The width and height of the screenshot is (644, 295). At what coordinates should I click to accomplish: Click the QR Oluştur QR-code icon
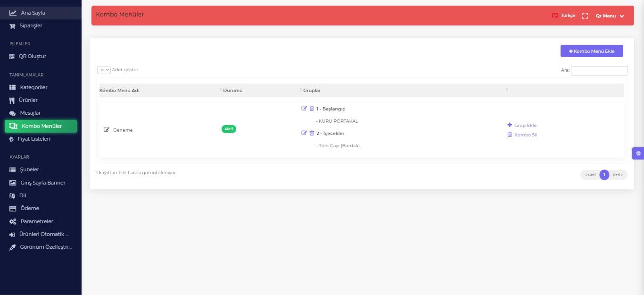coord(12,57)
